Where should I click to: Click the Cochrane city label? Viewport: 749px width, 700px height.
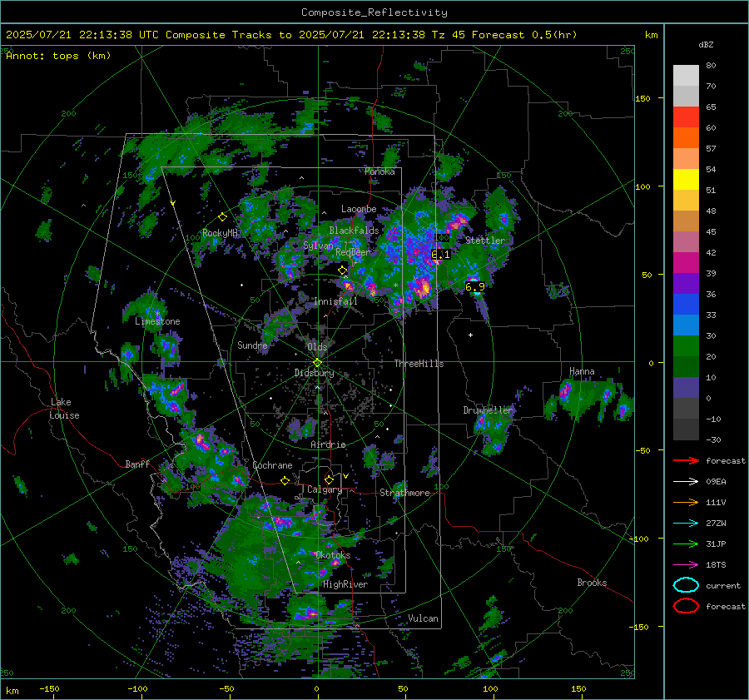click(x=272, y=465)
